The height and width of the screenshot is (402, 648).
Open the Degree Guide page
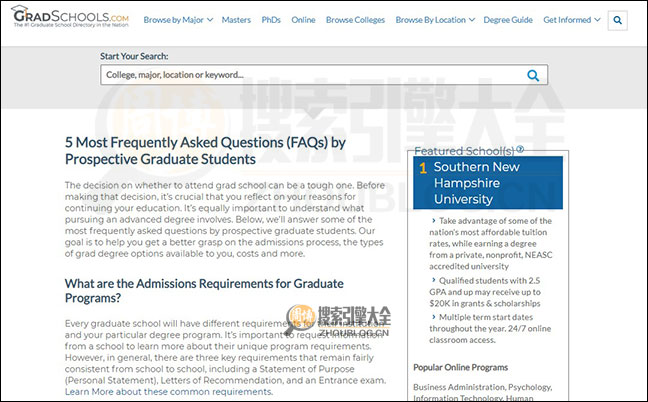coord(508,20)
